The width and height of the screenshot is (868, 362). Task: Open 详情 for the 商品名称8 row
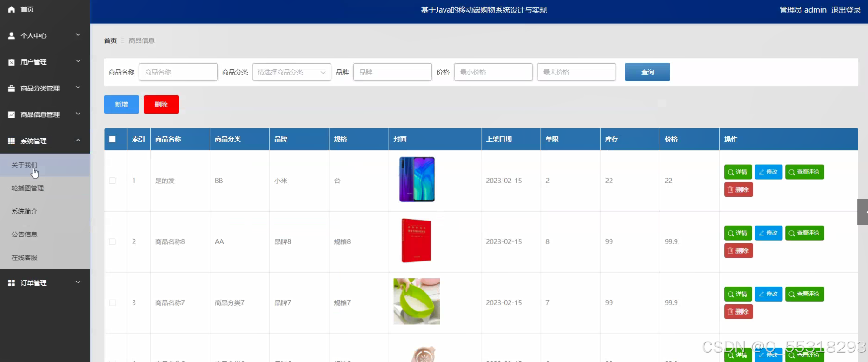coord(738,233)
